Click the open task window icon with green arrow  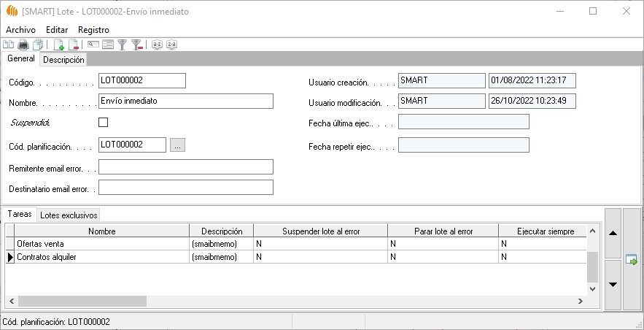632,260
